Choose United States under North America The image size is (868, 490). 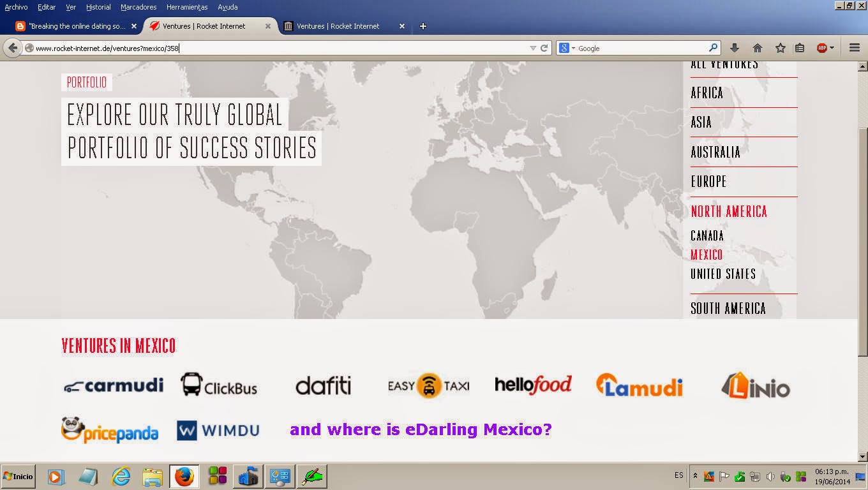point(723,274)
